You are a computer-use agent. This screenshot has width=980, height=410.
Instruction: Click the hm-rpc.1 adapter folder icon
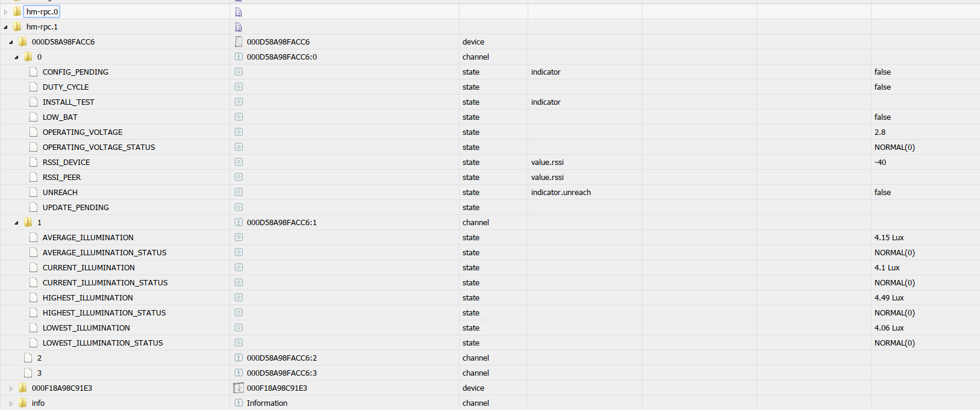pos(17,26)
